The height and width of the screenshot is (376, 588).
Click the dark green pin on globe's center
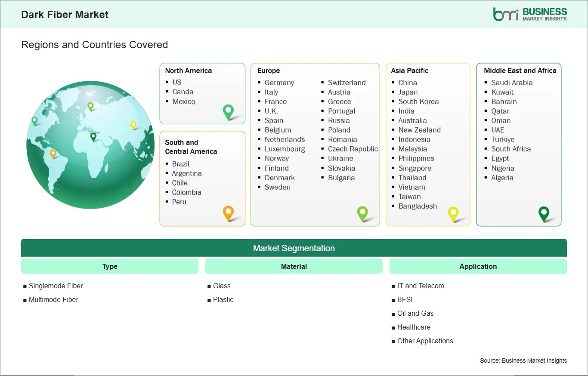point(93,137)
